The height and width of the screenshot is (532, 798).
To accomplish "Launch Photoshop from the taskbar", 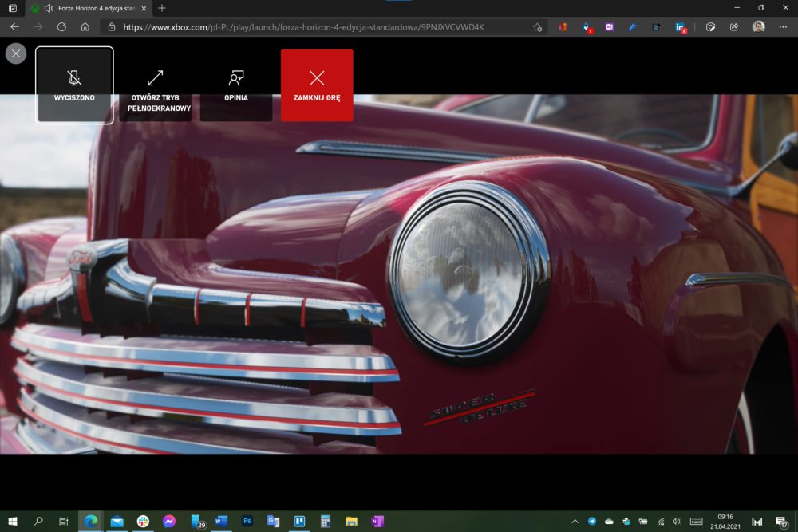I will (247, 522).
